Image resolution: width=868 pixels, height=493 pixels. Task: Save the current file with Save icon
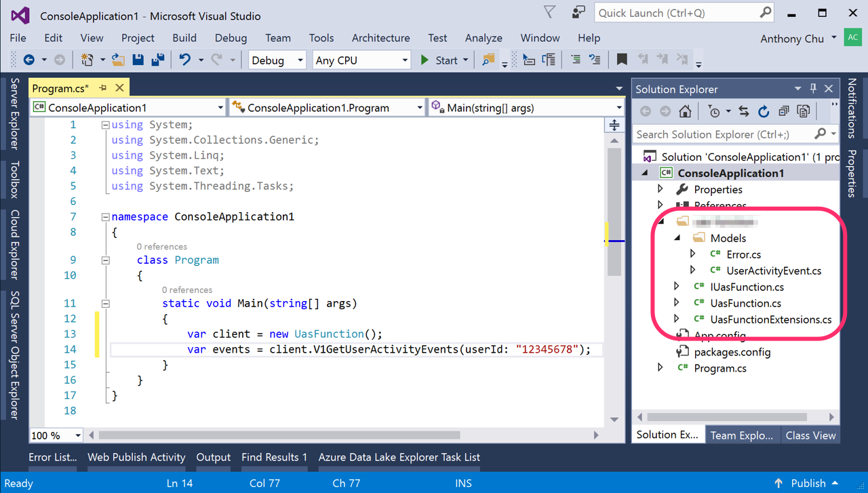click(x=138, y=60)
